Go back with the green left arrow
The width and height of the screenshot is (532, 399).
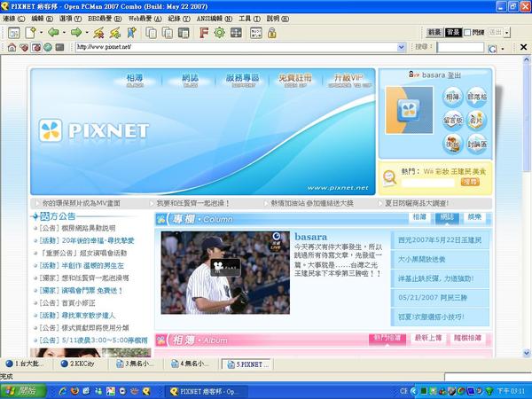point(53,33)
